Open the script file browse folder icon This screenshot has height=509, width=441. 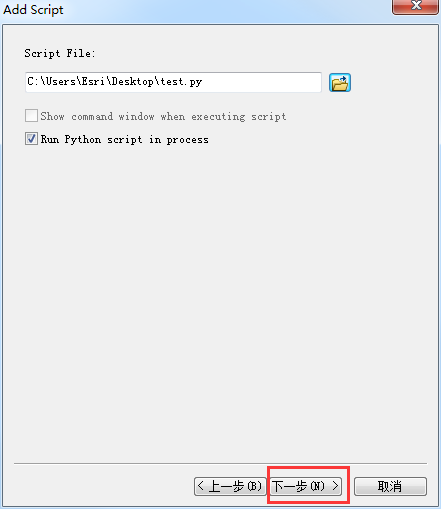[340, 82]
